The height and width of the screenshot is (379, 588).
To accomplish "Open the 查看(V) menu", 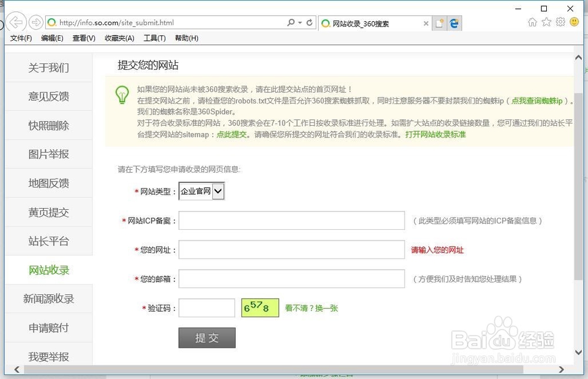I will (x=84, y=38).
